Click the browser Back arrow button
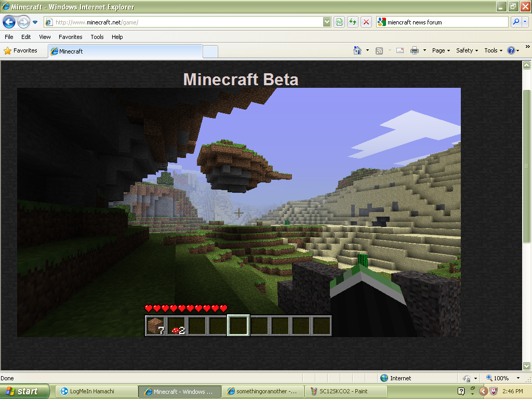This screenshot has height=399, width=532. tap(9, 22)
